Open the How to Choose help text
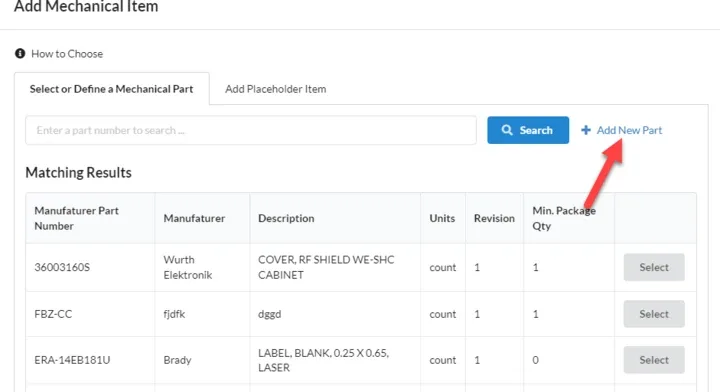The image size is (720, 392). click(x=67, y=54)
